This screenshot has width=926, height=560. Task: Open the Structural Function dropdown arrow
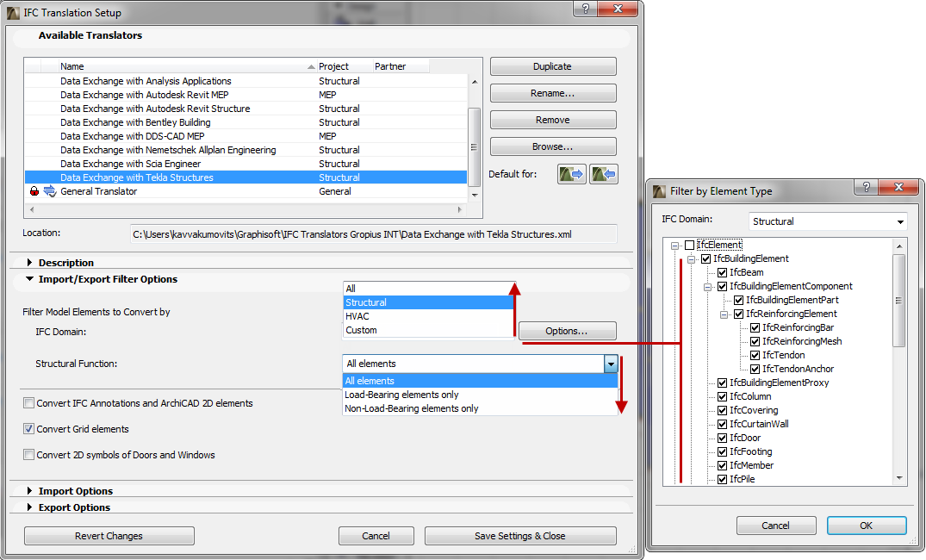click(611, 364)
